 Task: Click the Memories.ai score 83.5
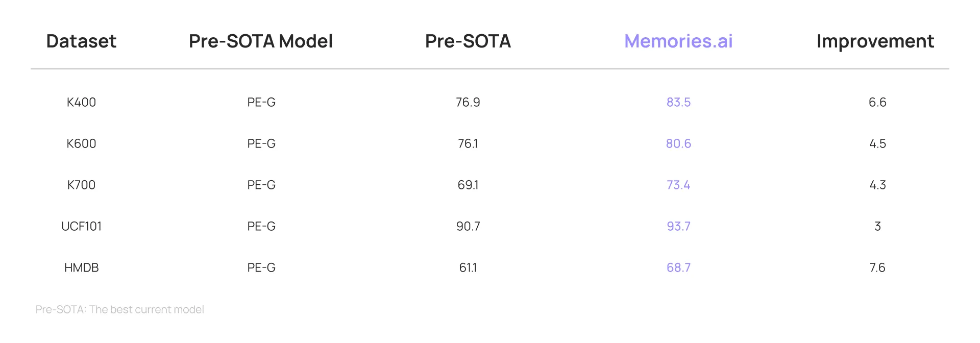coord(678,102)
